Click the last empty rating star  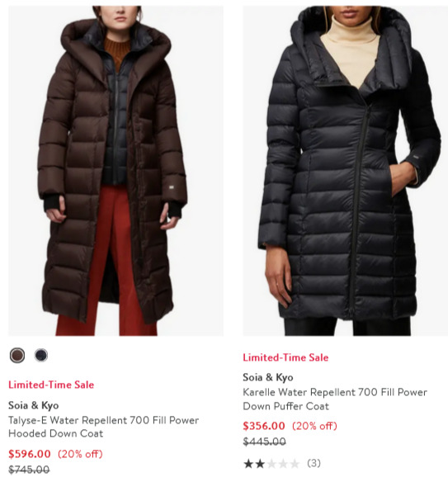[295, 464]
